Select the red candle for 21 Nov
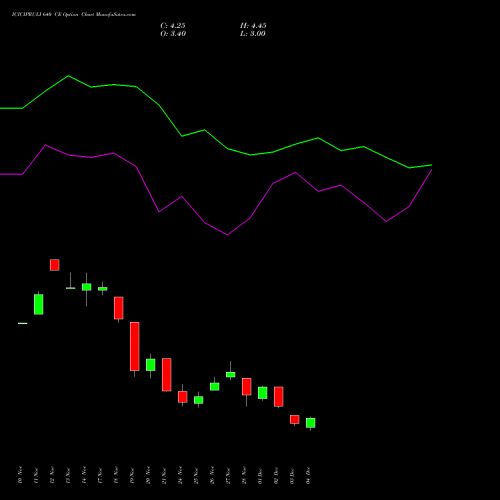Image resolution: width=500 pixels, height=500 pixels. (x=167, y=375)
